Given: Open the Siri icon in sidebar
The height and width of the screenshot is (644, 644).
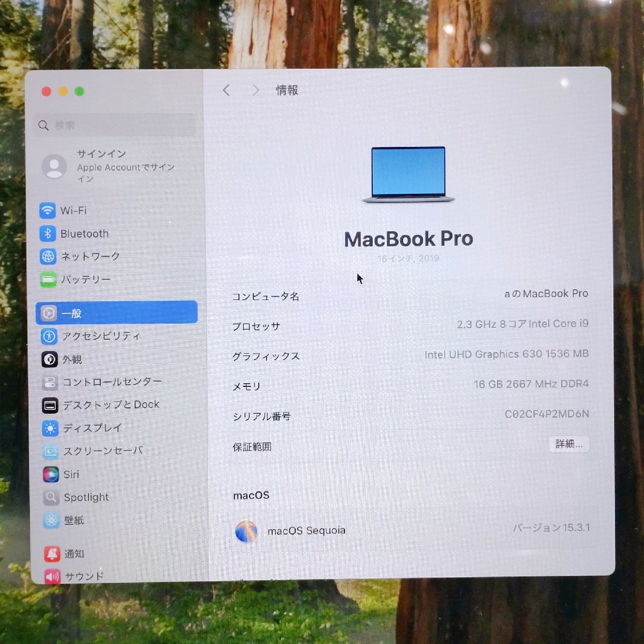Looking at the screenshot, I should (50, 474).
